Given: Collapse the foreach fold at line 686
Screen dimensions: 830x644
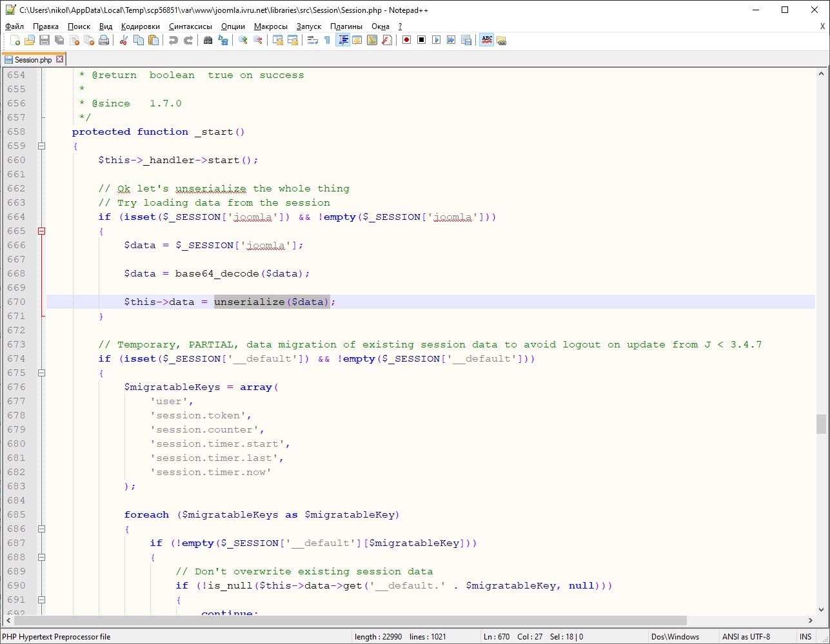Looking at the screenshot, I should (x=42, y=529).
